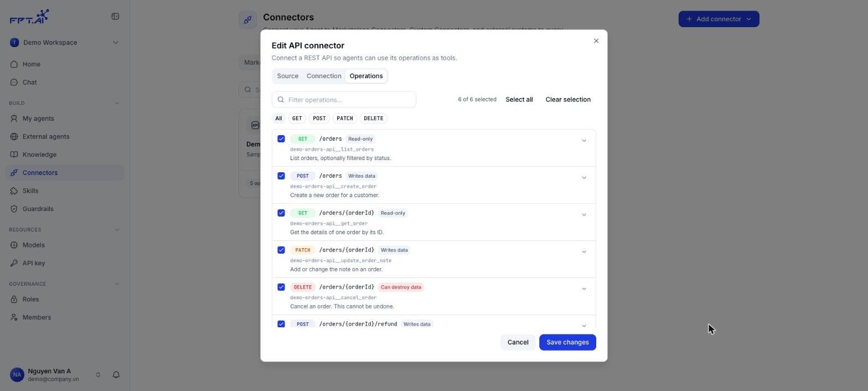This screenshot has width=868, height=391.
Task: Uncheck GET /orders list_orders operation
Action: tap(281, 139)
